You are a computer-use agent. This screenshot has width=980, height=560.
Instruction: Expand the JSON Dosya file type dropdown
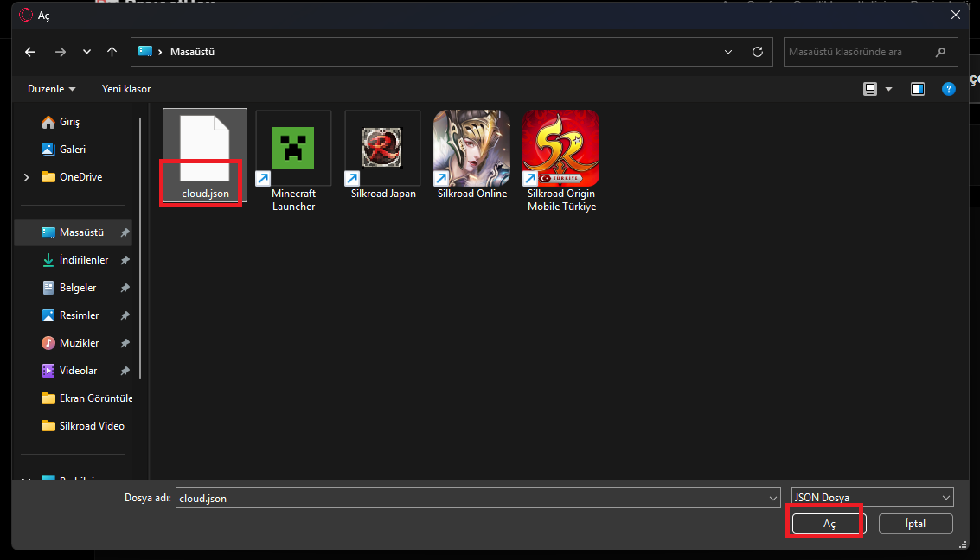pos(872,498)
